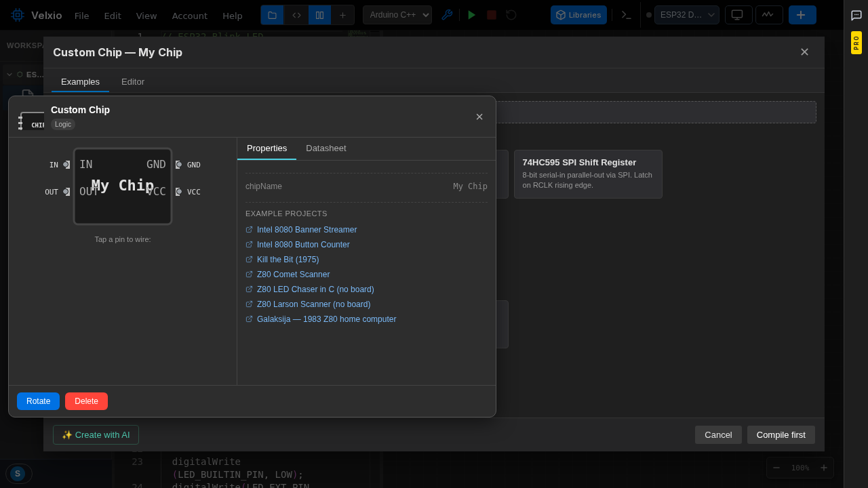
Task: Switch to the Examples tab
Action: coord(80,81)
